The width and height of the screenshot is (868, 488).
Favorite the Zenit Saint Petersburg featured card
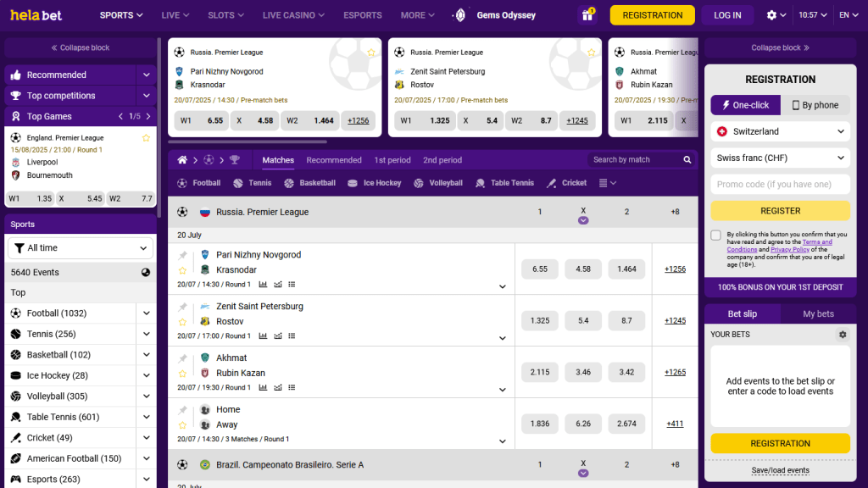coord(591,52)
